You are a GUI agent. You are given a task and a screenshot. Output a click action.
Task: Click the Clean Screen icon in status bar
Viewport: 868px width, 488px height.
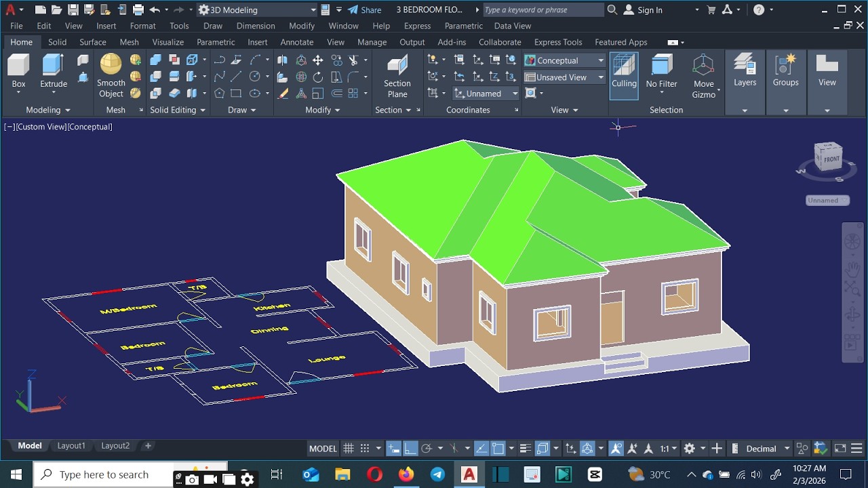840,449
